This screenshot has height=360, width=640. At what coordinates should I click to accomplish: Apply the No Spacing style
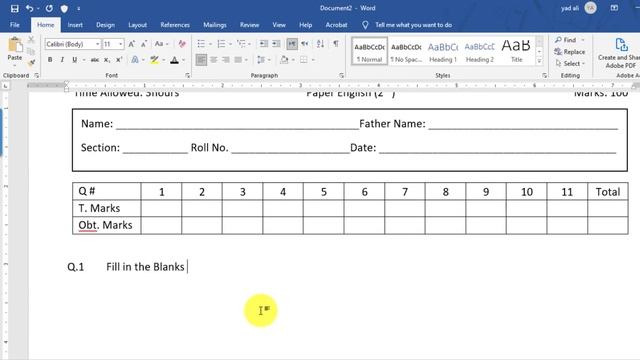pyautogui.click(x=406, y=51)
